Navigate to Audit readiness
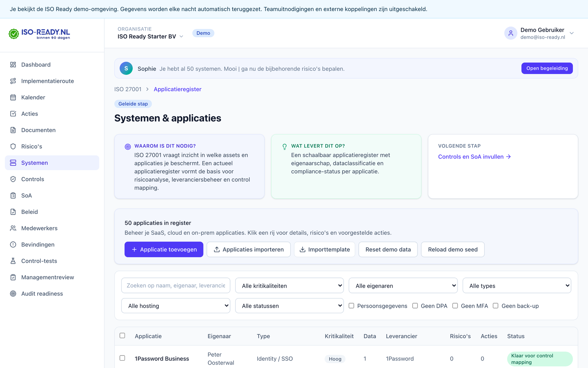Viewport: 588px width, 368px height. [52, 294]
